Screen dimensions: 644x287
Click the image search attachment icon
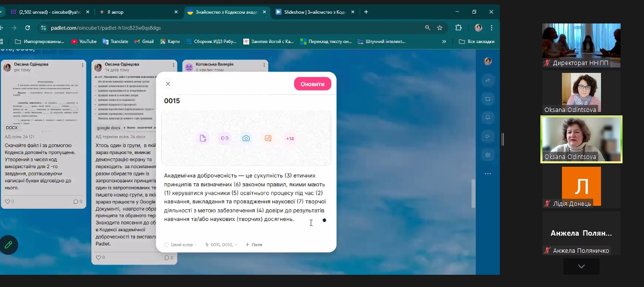coord(268,138)
